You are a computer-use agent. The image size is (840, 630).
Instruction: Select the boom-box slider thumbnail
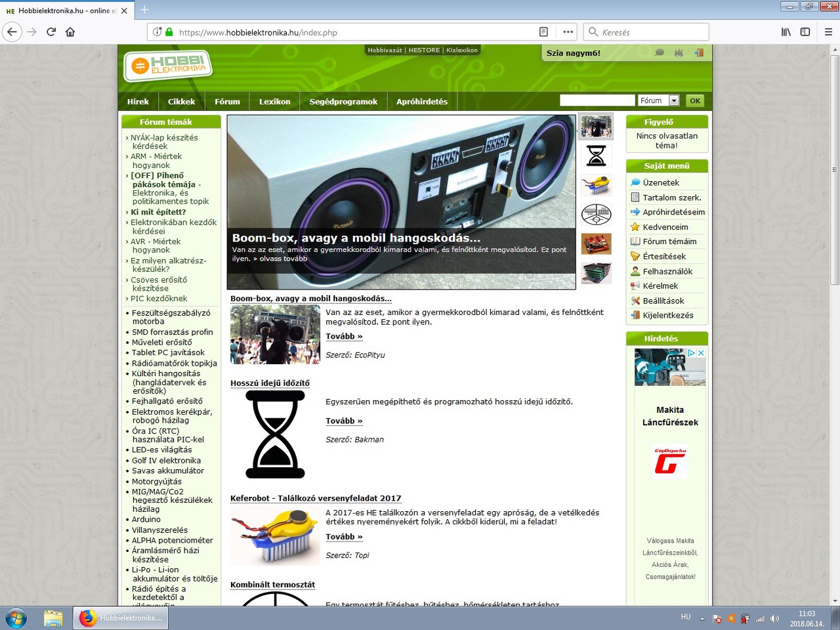596,126
